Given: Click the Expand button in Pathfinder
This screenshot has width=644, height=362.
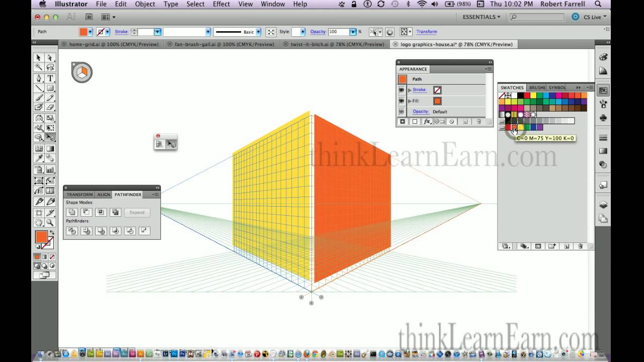Looking at the screenshot, I should pos(137,212).
